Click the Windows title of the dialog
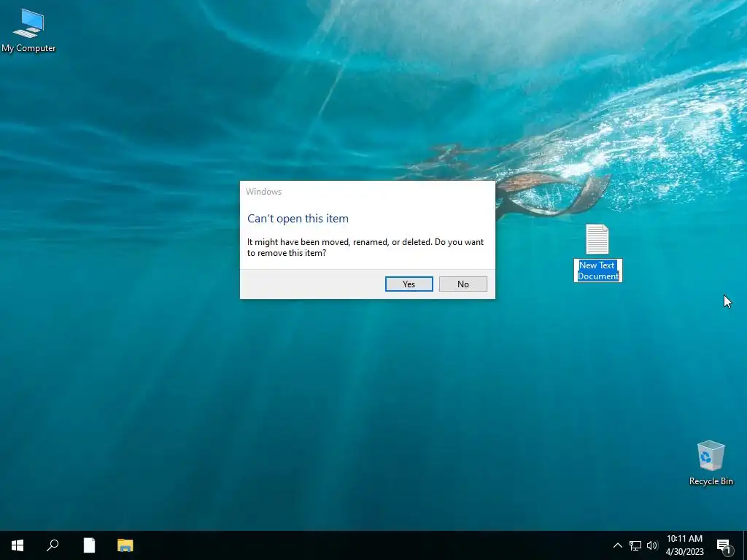Screen dimensions: 747x560 coord(263,192)
